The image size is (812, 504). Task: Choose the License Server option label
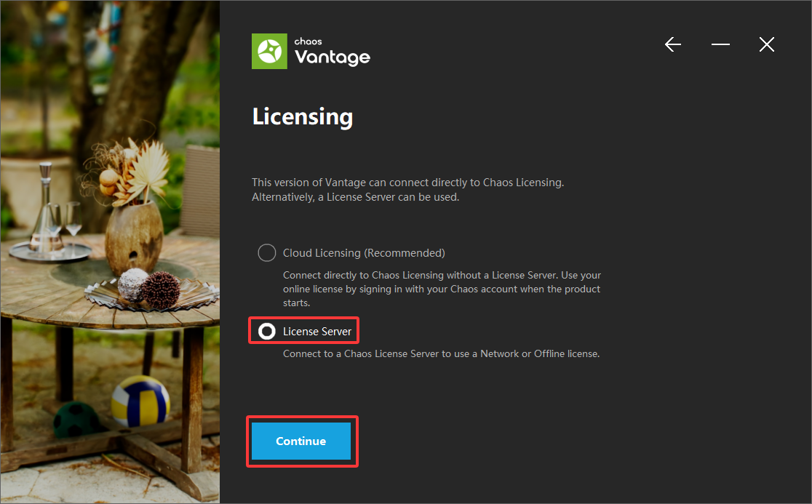coord(317,331)
